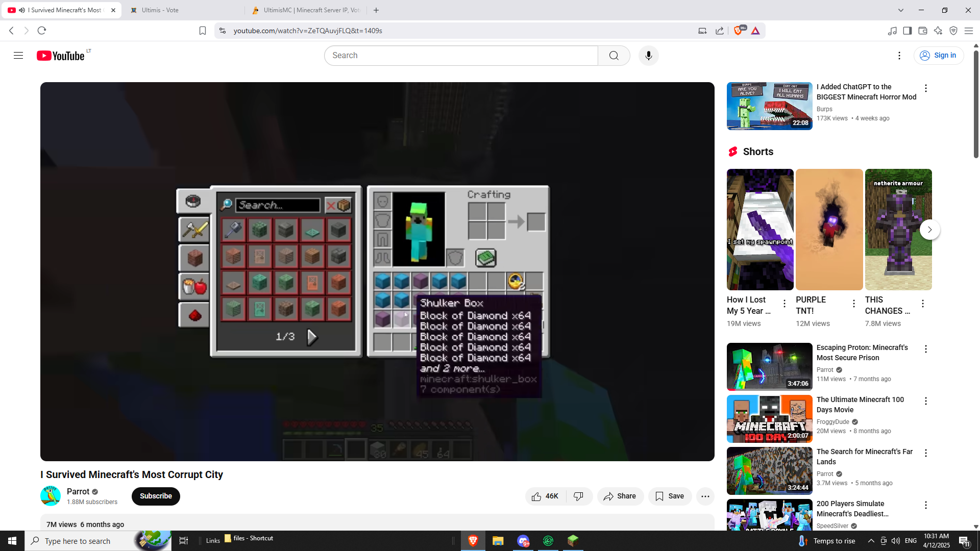980x551 pixels.
Task: Click the Share button icon
Action: [x=608, y=496]
